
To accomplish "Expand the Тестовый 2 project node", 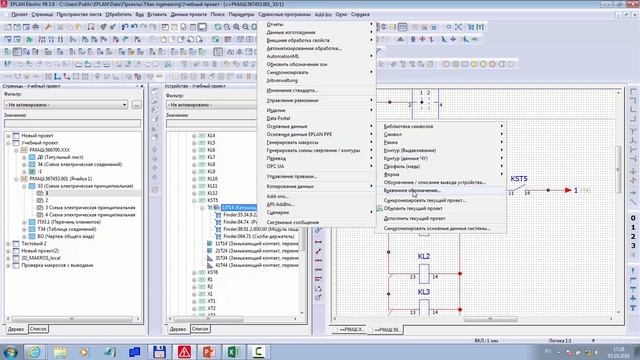I will 8,244.
